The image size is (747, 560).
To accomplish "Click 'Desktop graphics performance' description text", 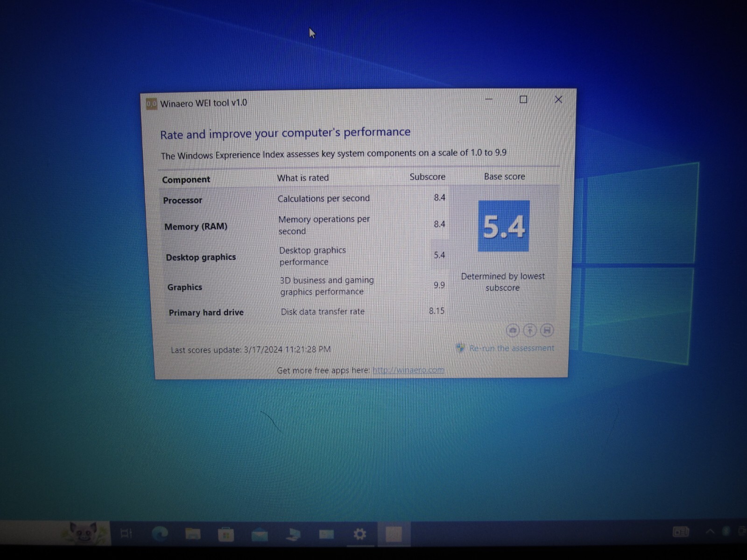I will pos(312,256).
